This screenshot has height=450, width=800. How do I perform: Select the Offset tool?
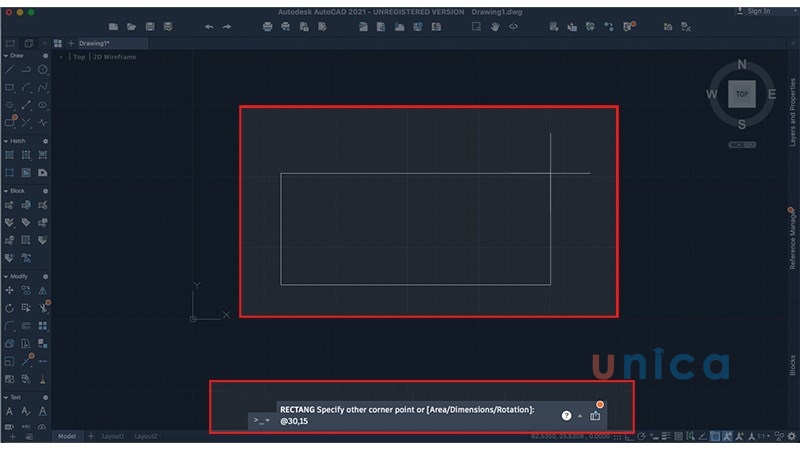[26, 326]
